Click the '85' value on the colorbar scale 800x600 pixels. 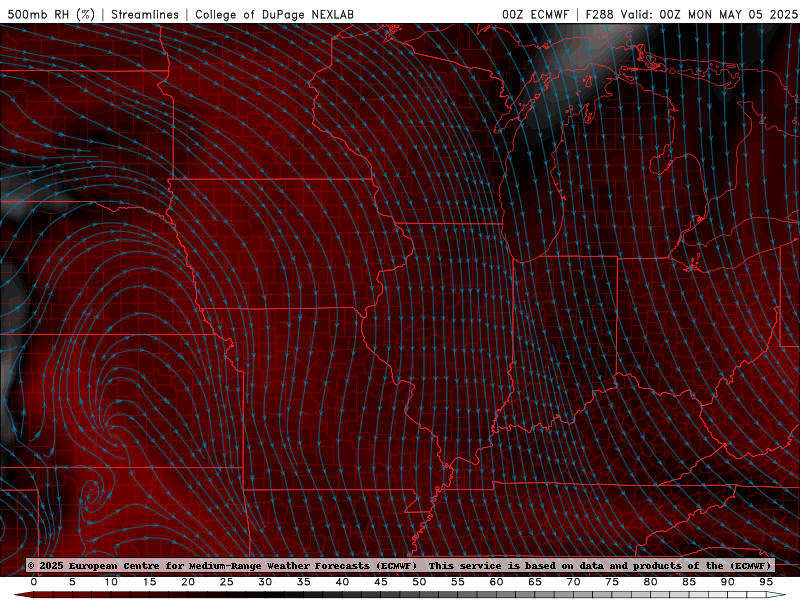(689, 582)
